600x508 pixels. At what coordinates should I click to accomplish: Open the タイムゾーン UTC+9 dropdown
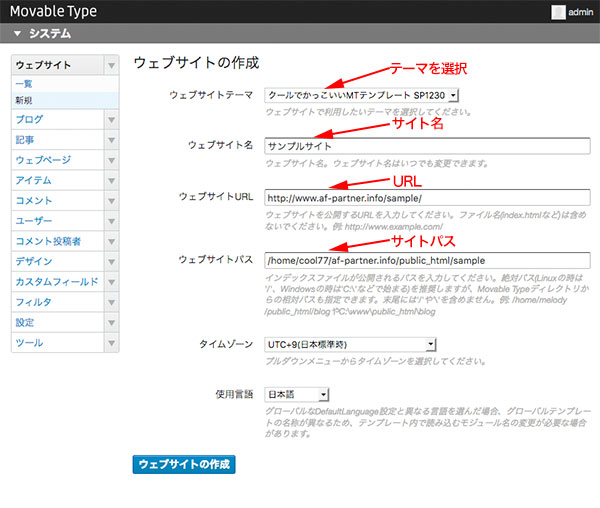(350, 345)
